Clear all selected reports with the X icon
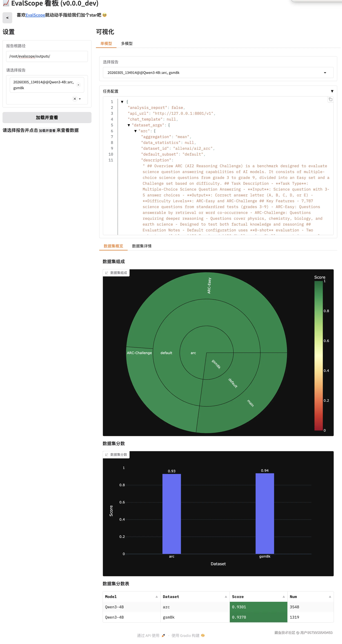 point(75,99)
